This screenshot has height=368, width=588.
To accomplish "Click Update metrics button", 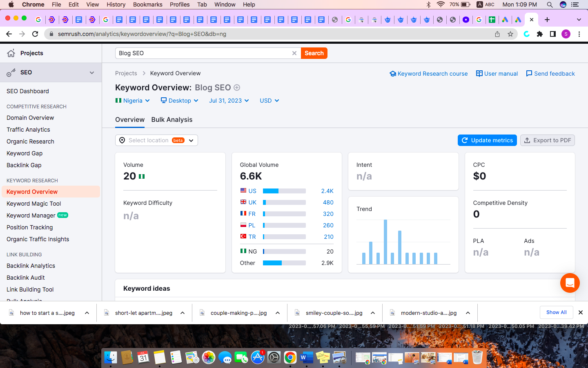I will click(487, 140).
